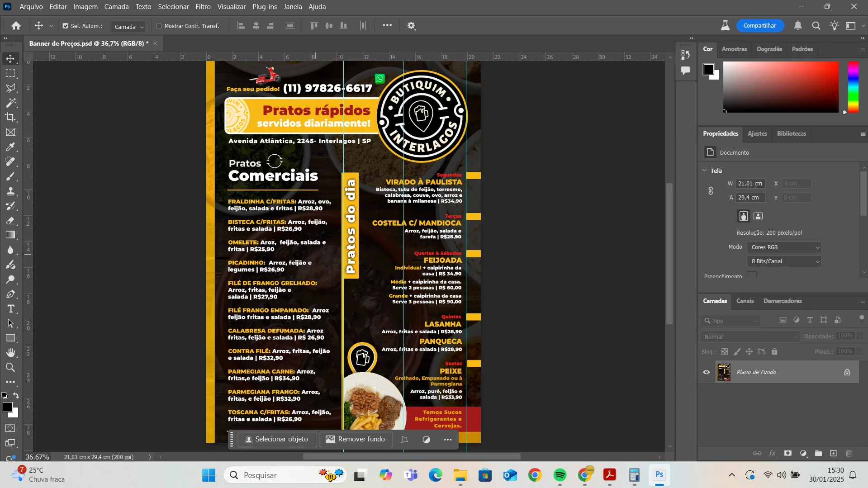Select the Hand tool
Viewport: 868px width, 488px height.
pyautogui.click(x=10, y=353)
